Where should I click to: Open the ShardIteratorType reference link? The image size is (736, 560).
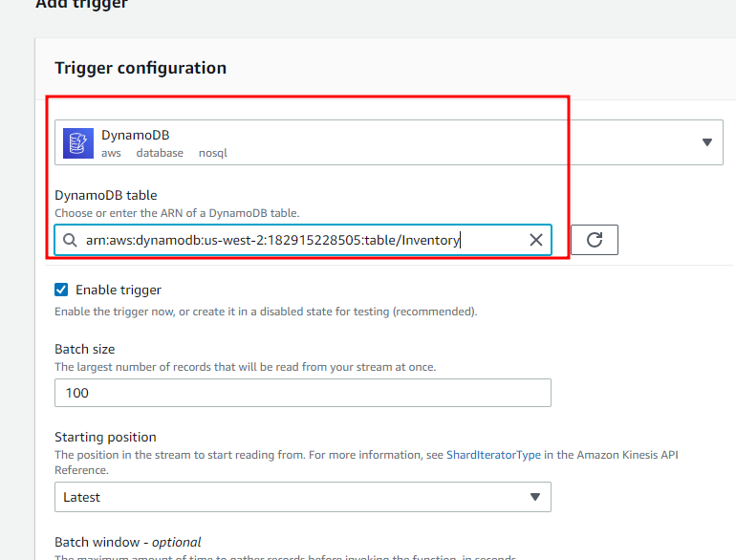coord(493,455)
